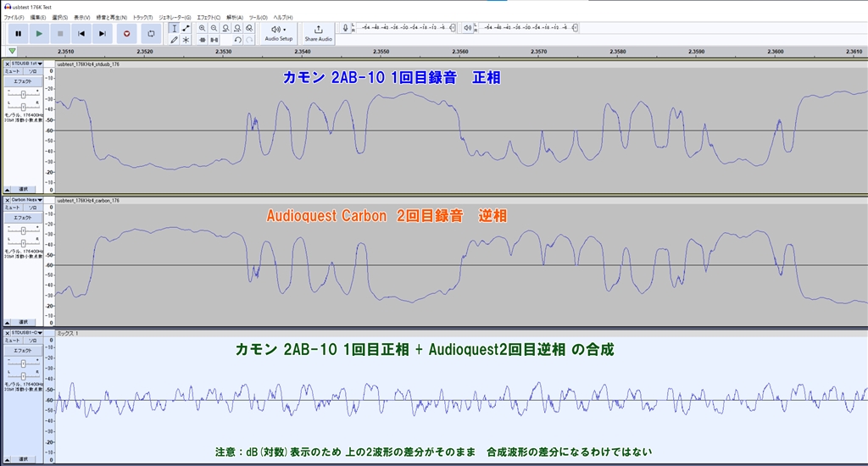
Task: Open the ツール(O) menu
Action: pos(258,18)
